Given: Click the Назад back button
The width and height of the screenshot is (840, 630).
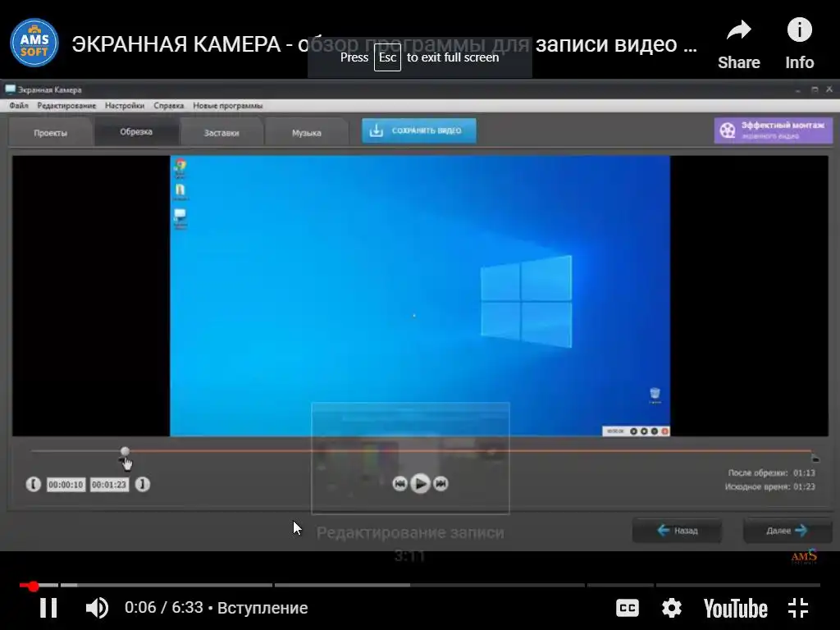Looking at the screenshot, I should point(677,531).
